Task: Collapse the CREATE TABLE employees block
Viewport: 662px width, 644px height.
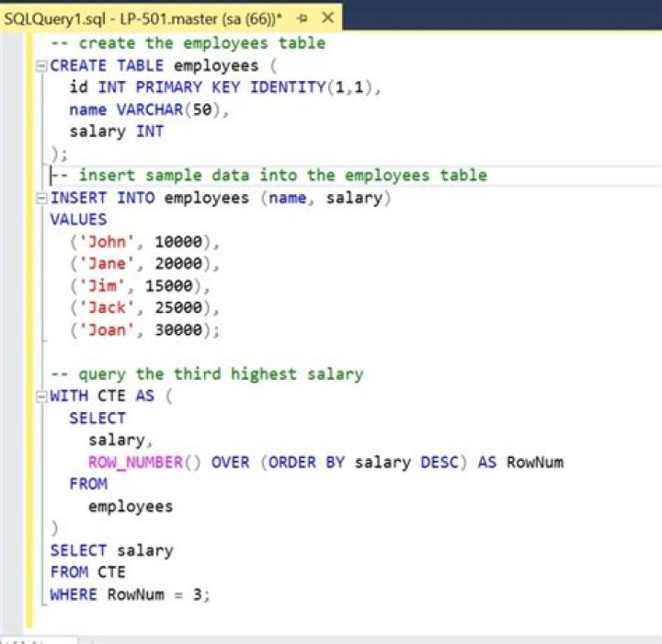Action: pos(41,66)
